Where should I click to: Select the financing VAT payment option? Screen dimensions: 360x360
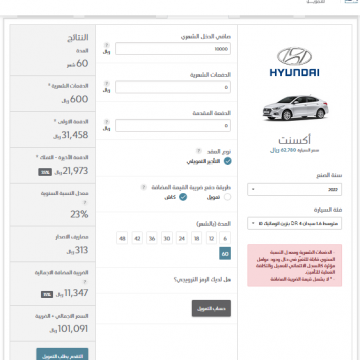pos(227,197)
